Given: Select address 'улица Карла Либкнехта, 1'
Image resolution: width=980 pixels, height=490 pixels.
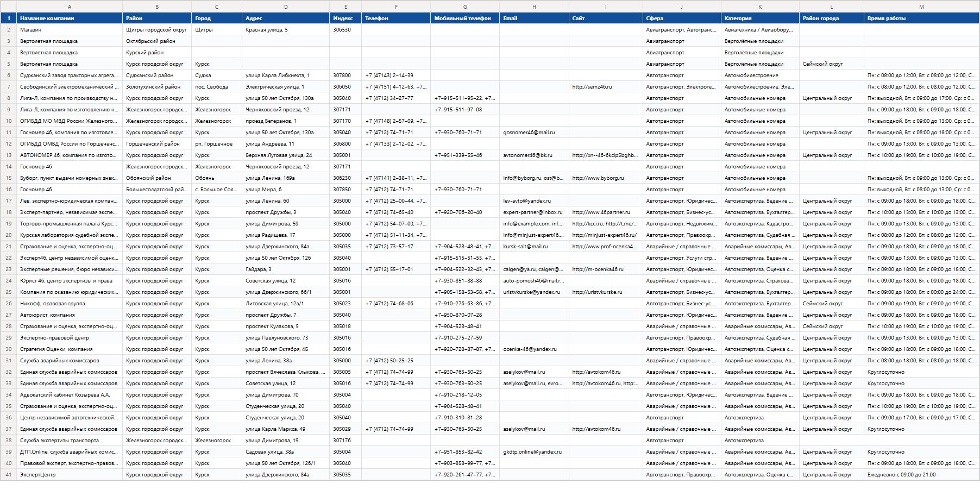Looking at the screenshot, I should [286, 76].
